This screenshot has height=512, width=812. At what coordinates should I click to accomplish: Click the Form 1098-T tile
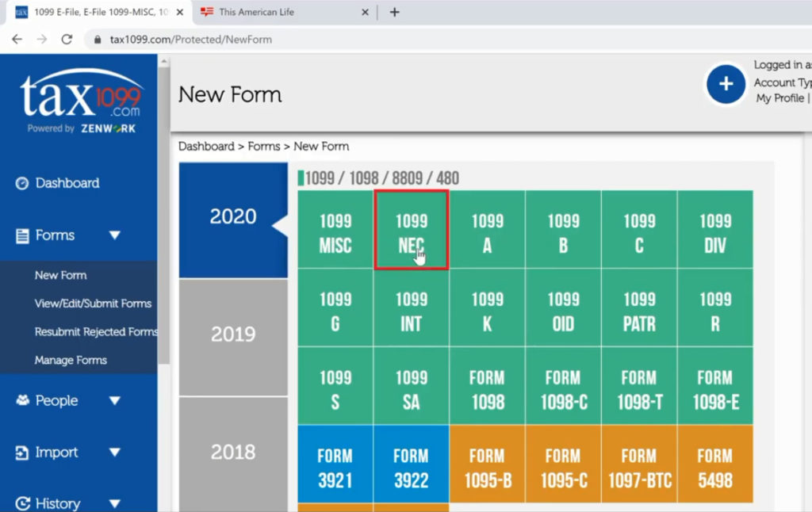click(x=638, y=386)
